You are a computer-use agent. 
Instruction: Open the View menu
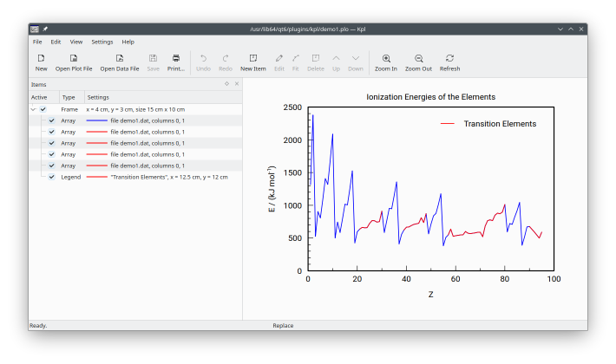[76, 42]
